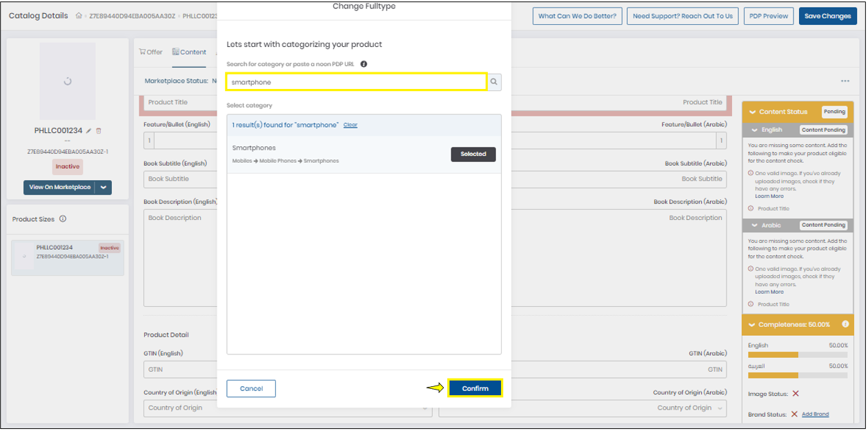Click the info icon beside the category search label

pyautogui.click(x=364, y=63)
